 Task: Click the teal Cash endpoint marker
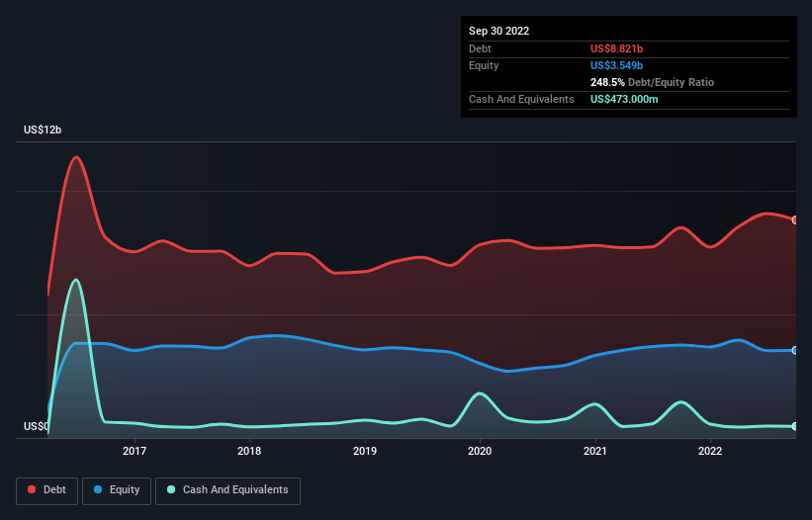796,426
